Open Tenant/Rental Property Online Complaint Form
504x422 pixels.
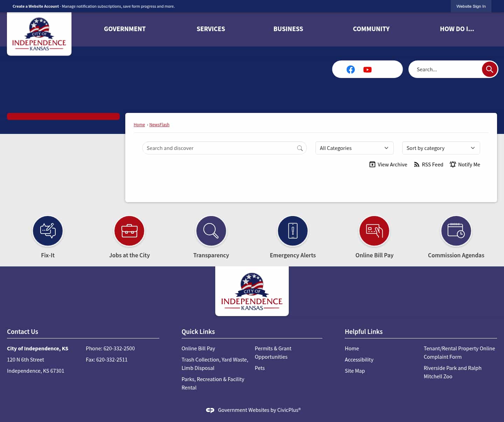tap(459, 353)
